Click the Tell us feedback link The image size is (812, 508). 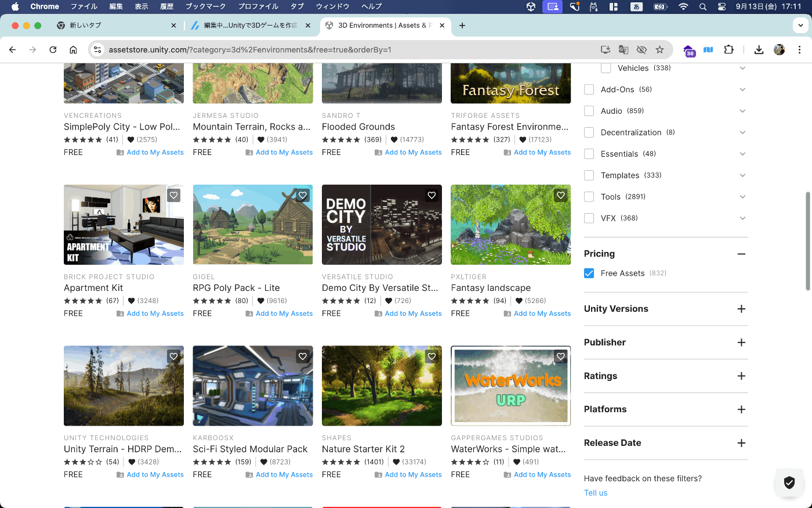(x=596, y=493)
